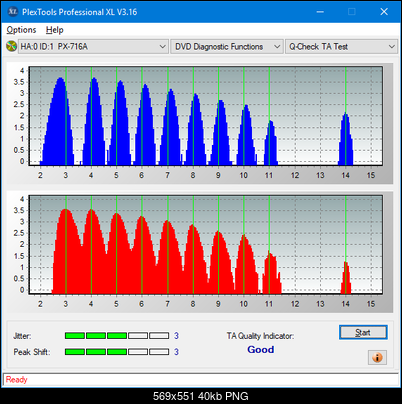Image resolution: width=402 pixels, height=404 pixels.
Task: Click the Start button
Action: point(363,332)
